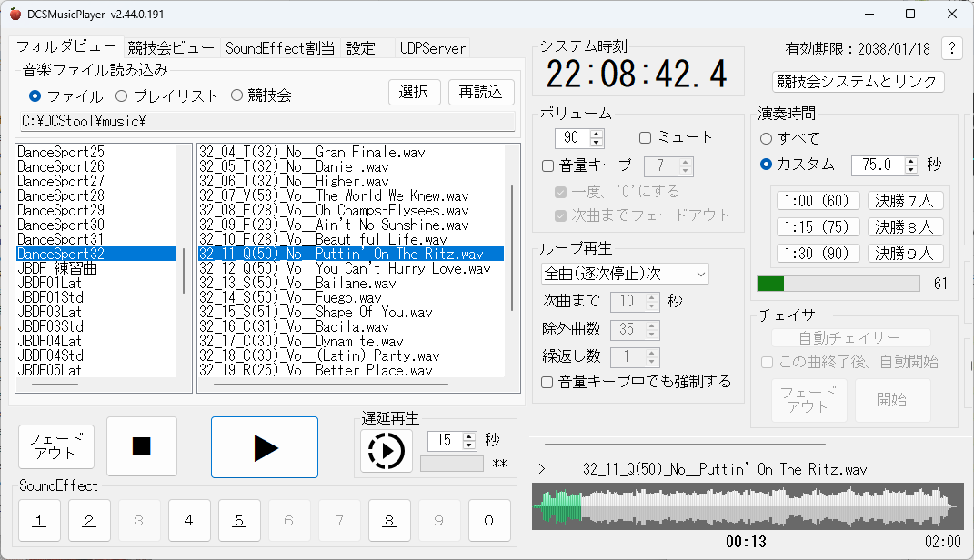Trigger SoundEffect button 8
The height and width of the screenshot is (560, 974).
[388, 521]
